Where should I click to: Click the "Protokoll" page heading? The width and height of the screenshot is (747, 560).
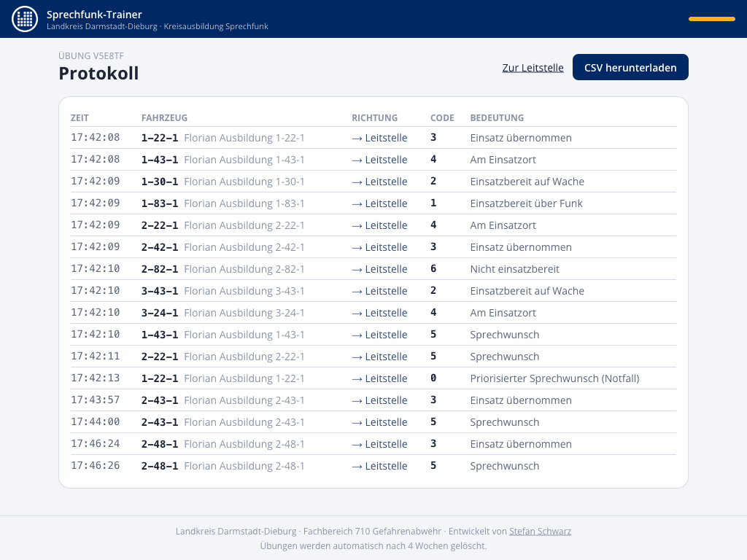98,74
